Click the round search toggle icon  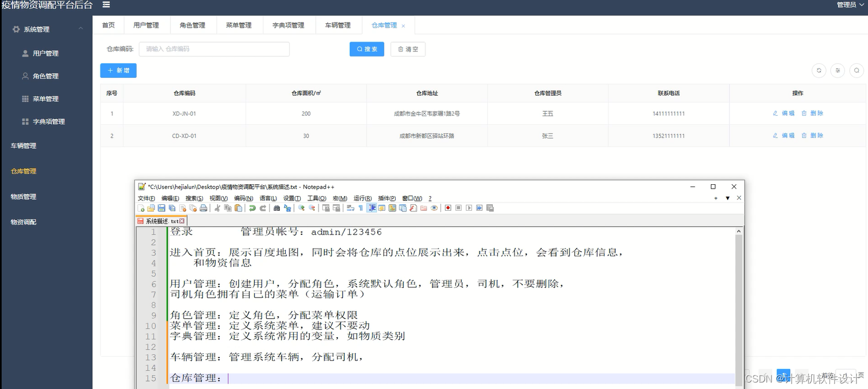[x=857, y=70]
